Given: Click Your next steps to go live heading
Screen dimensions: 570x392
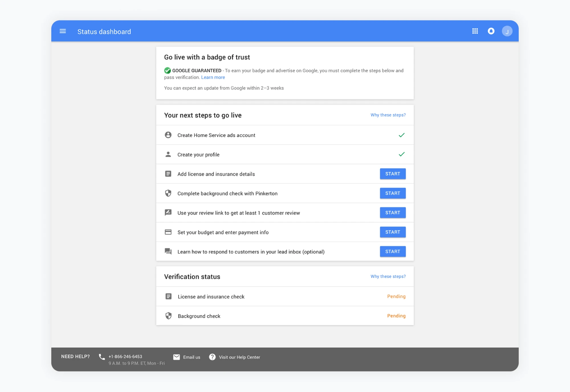Looking at the screenshot, I should pos(203,115).
